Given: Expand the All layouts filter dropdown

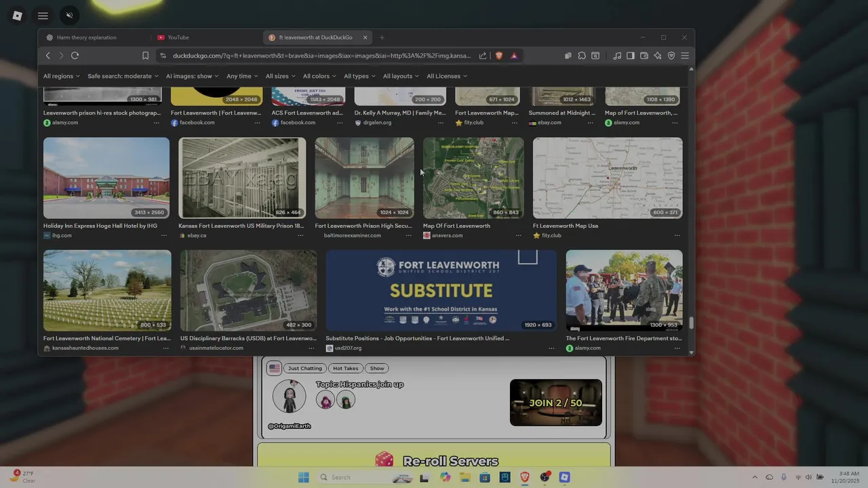Looking at the screenshot, I should point(401,76).
